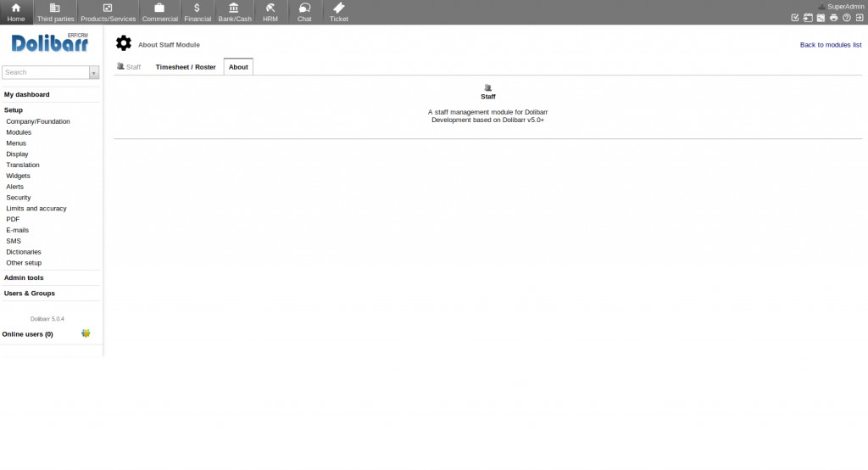The width and height of the screenshot is (868, 470).
Task: Click the Online users people icon
Action: pos(86,333)
